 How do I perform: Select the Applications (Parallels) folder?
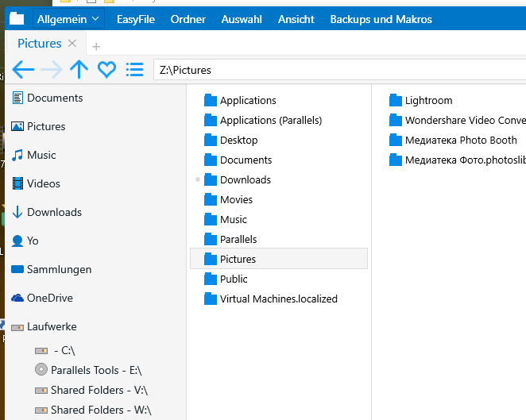263,120
